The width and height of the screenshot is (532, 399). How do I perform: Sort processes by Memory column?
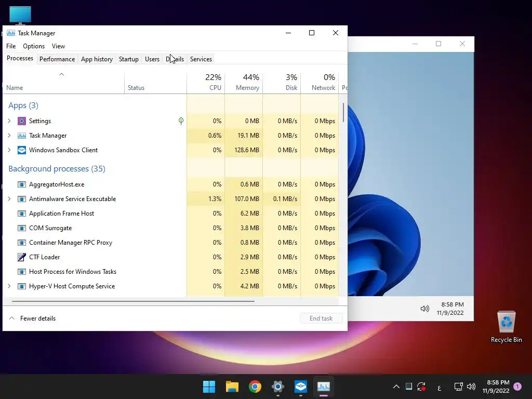(244, 83)
